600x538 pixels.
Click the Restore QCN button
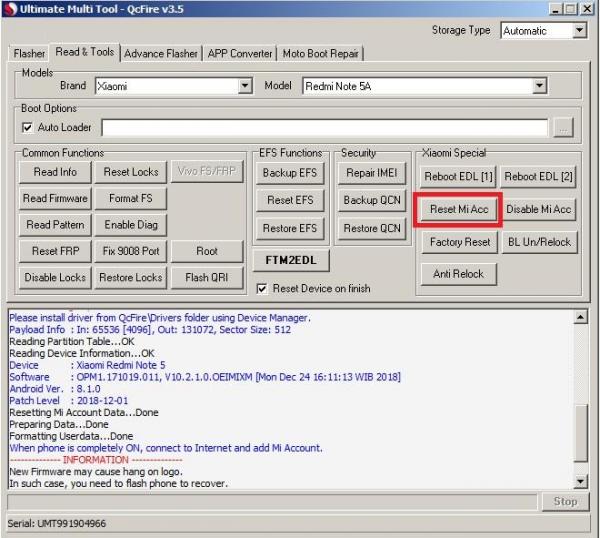pos(372,228)
